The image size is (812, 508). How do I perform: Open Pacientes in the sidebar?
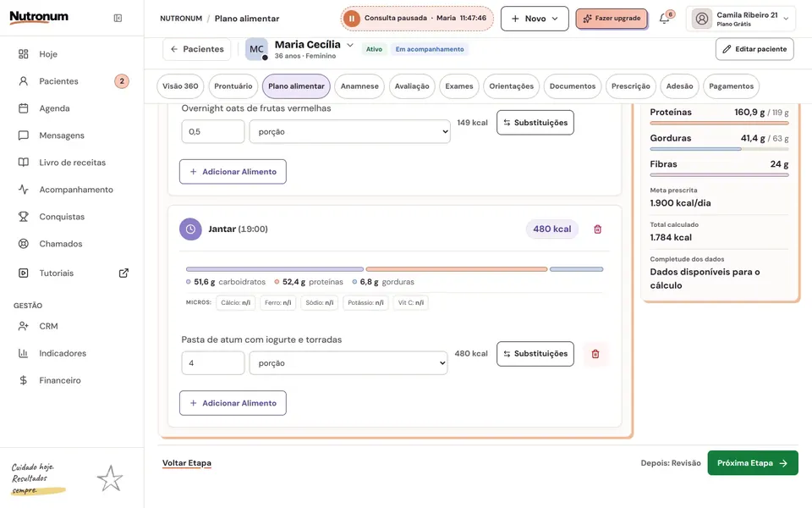pyautogui.click(x=58, y=81)
